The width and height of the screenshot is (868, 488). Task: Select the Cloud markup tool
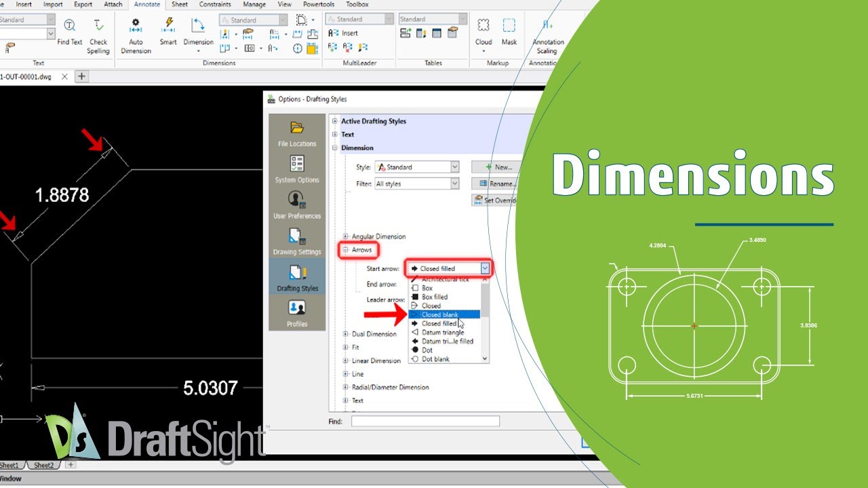[x=484, y=35]
